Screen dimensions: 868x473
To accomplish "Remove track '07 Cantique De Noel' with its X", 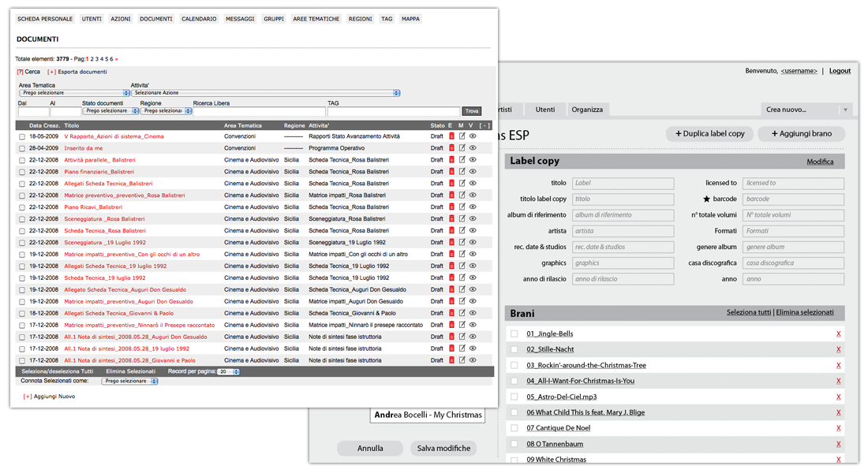I will (x=838, y=428).
